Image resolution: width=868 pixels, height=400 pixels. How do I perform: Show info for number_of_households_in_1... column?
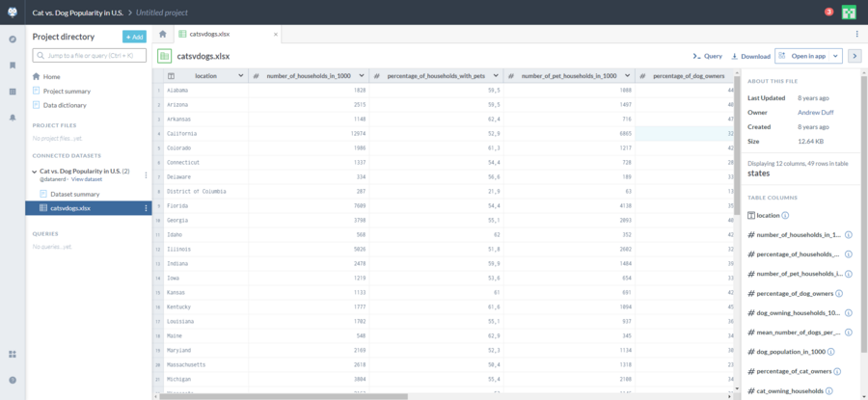click(x=849, y=235)
